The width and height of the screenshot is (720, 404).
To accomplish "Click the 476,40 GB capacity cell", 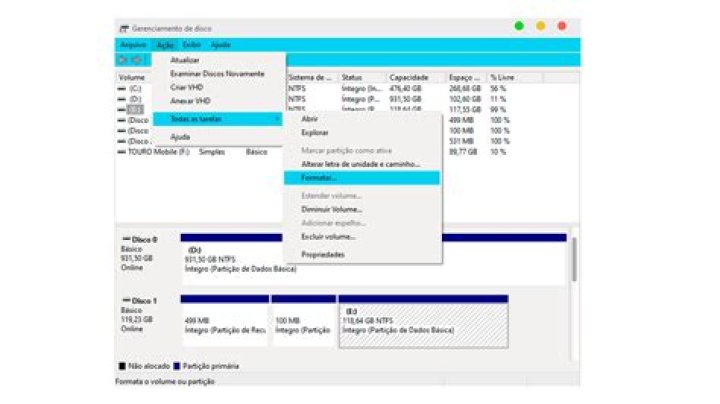I will coord(405,89).
